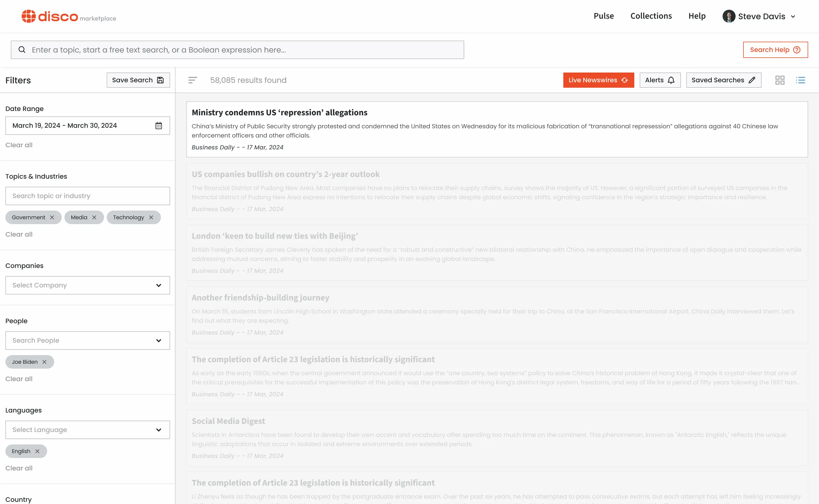Open the Pulse menu item
Screen dimensions: 819x504
pos(603,16)
